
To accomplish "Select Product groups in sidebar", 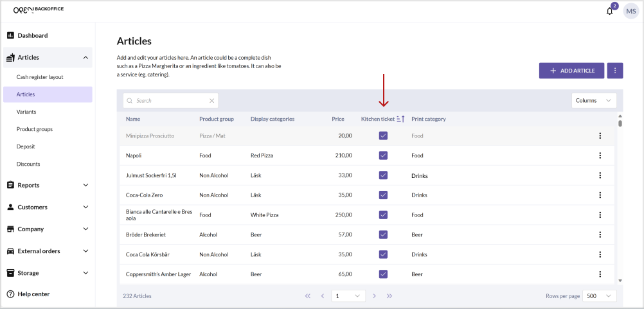I will point(35,129).
